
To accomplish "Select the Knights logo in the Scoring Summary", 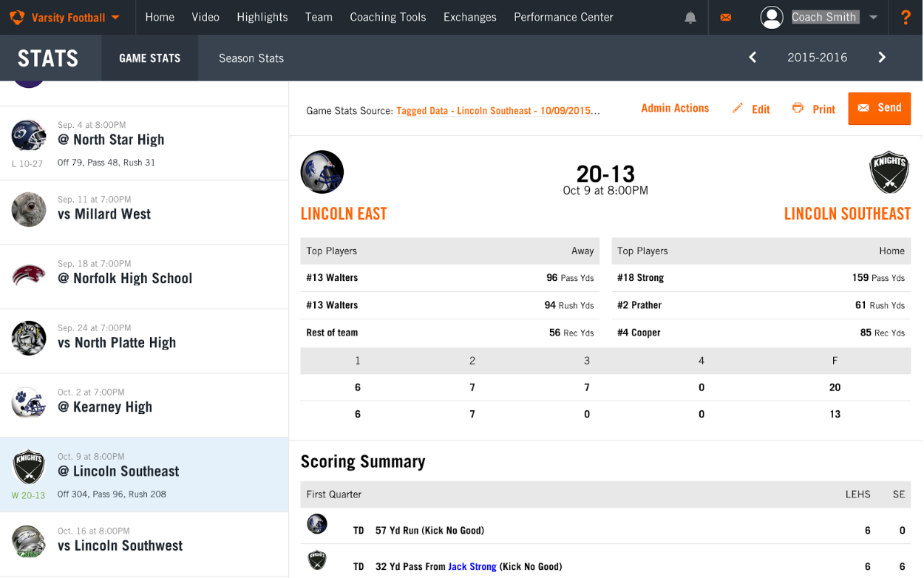I will click(x=317, y=560).
